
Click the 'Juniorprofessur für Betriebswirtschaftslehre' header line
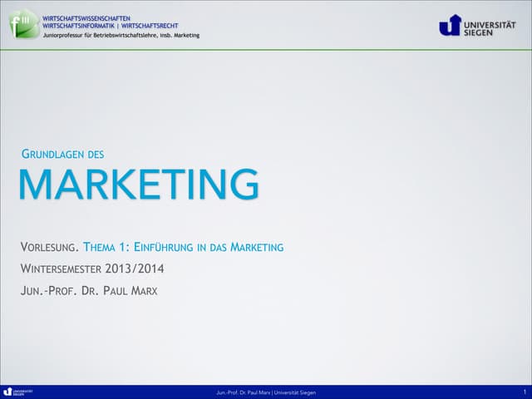point(106,35)
